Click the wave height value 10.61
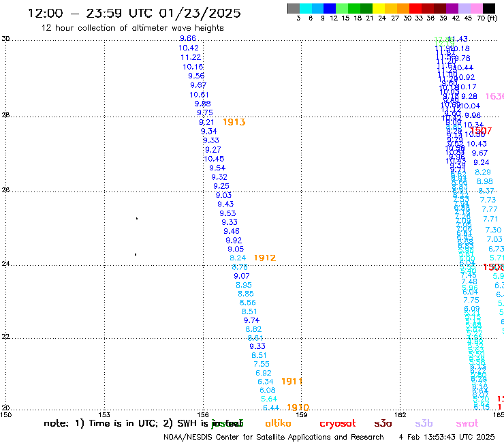The width and height of the screenshot is (504, 443). click(x=199, y=95)
